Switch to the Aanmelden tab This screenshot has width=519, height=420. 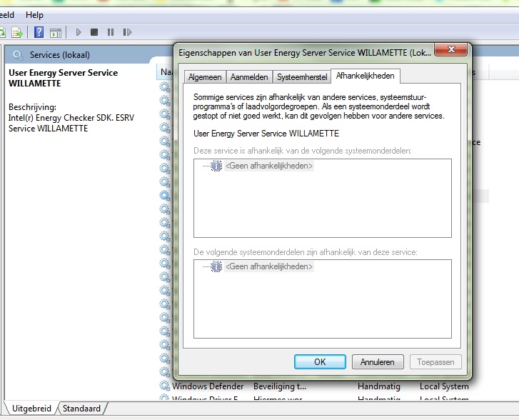pos(249,77)
